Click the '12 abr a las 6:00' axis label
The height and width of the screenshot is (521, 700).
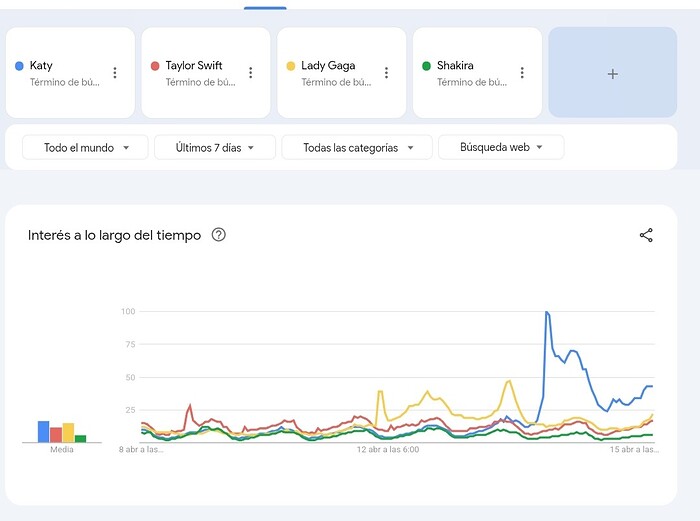pos(388,450)
